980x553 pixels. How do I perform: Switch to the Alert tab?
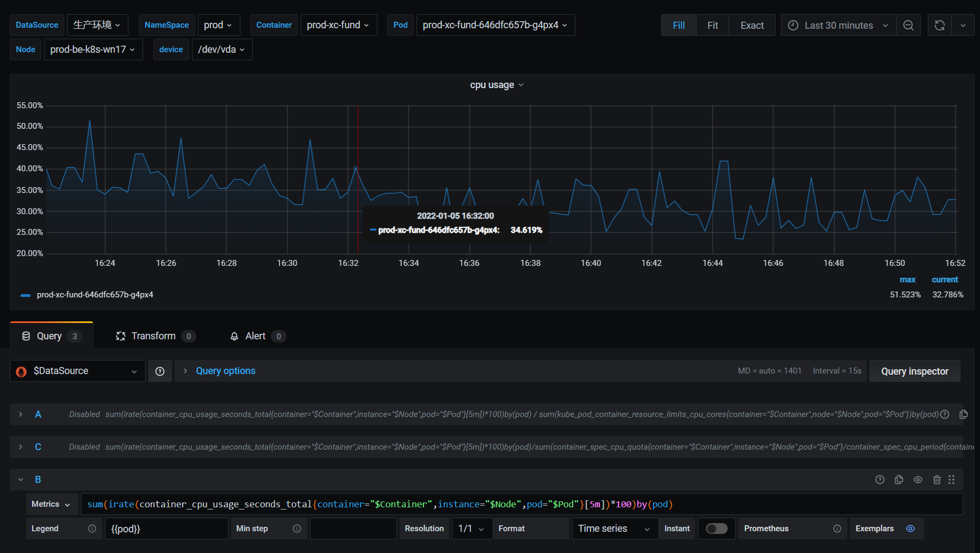coord(255,336)
